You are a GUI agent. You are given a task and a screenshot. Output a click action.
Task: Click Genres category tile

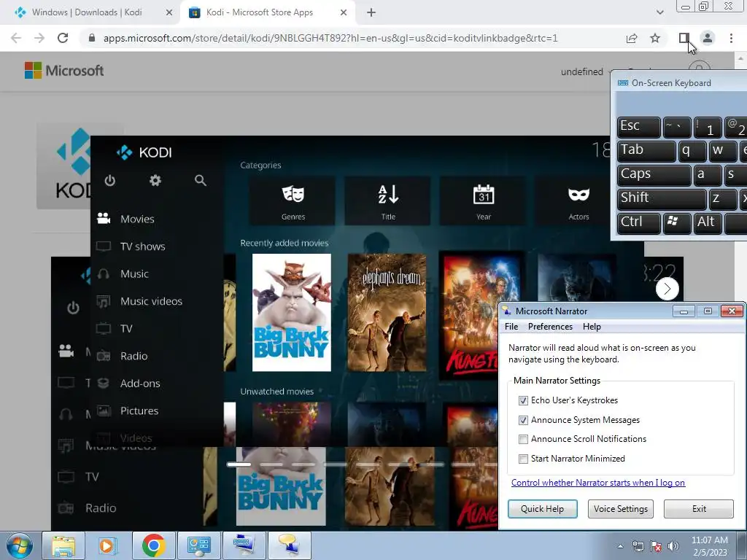[293, 201]
